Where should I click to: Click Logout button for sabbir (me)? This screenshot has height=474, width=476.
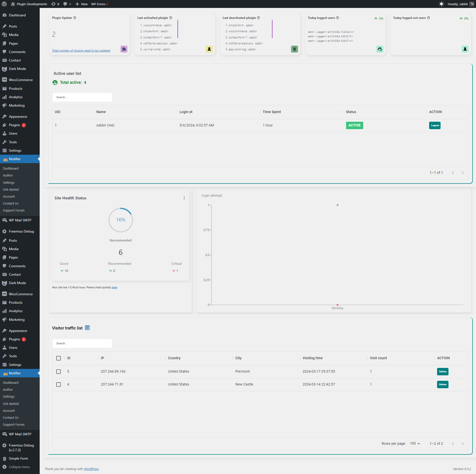pyautogui.click(x=435, y=125)
